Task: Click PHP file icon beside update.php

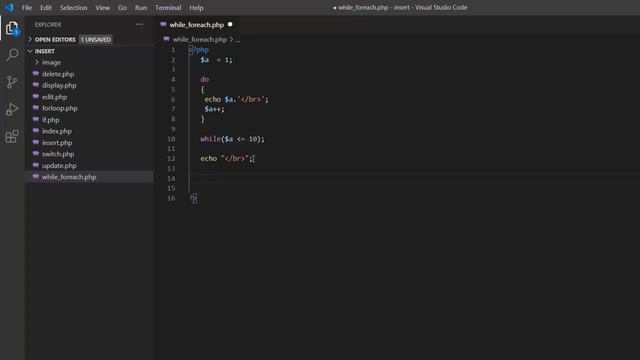Action: tap(36, 165)
